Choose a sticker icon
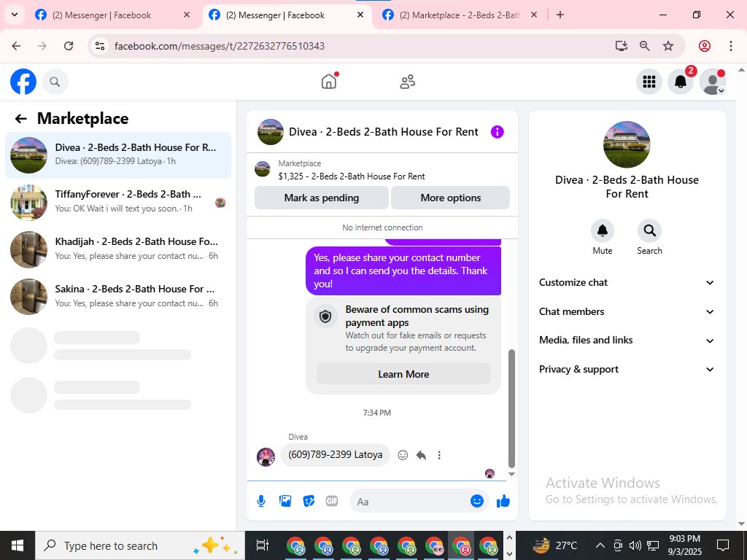 (309, 501)
